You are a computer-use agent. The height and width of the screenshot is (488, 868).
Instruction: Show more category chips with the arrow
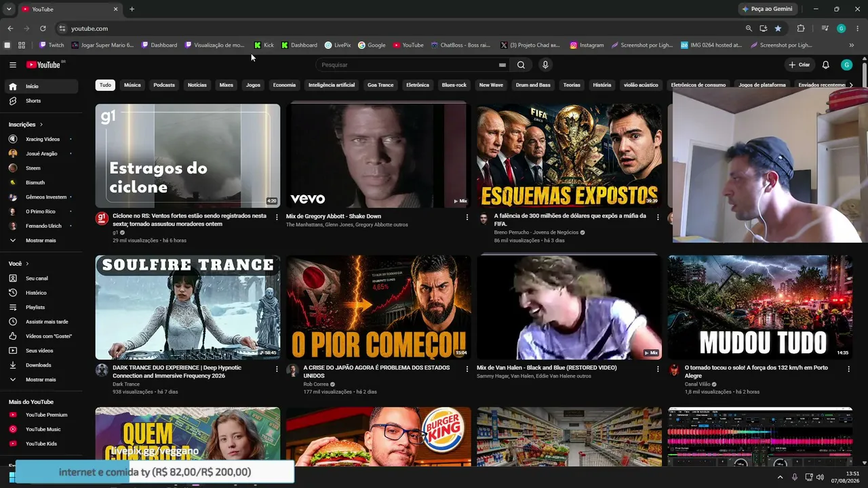[x=851, y=85]
